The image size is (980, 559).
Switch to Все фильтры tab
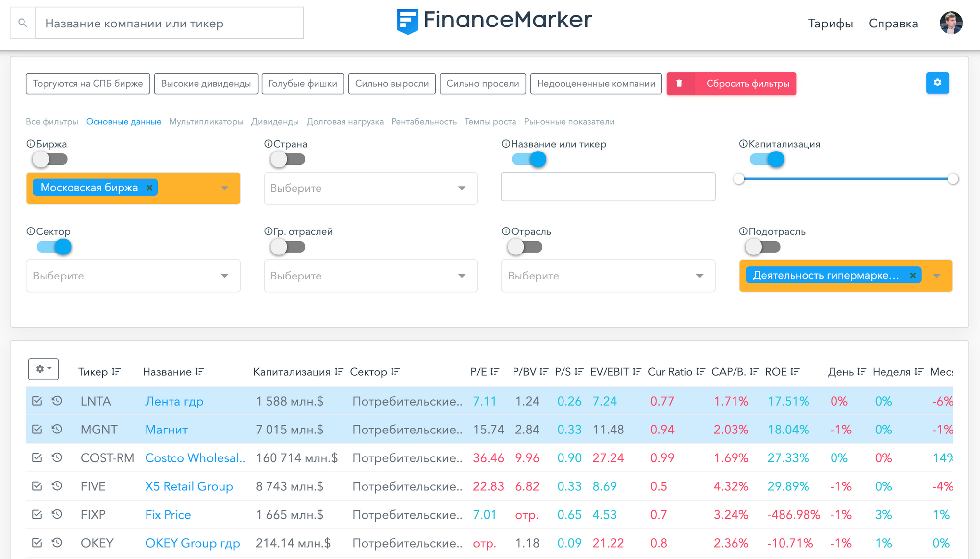click(52, 122)
